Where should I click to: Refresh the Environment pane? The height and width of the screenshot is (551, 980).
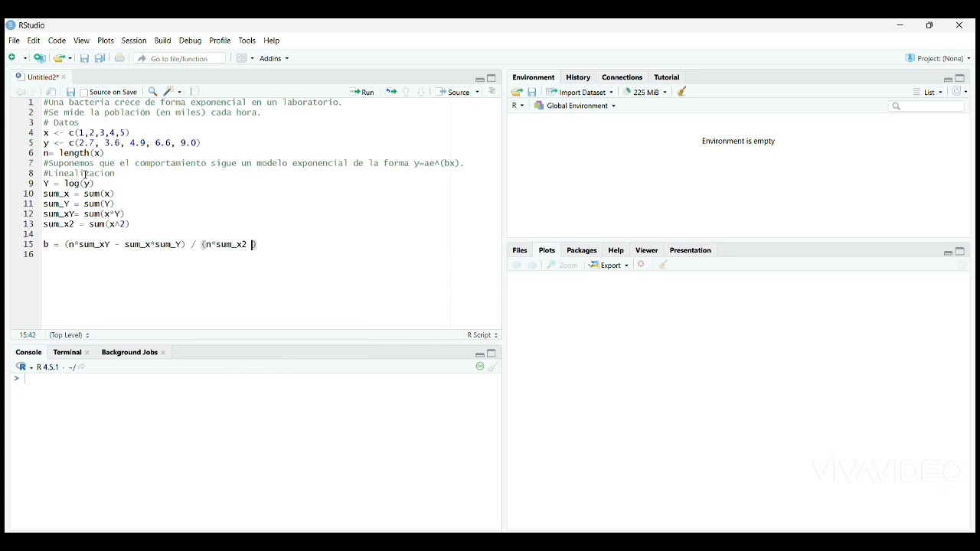pyautogui.click(x=958, y=92)
